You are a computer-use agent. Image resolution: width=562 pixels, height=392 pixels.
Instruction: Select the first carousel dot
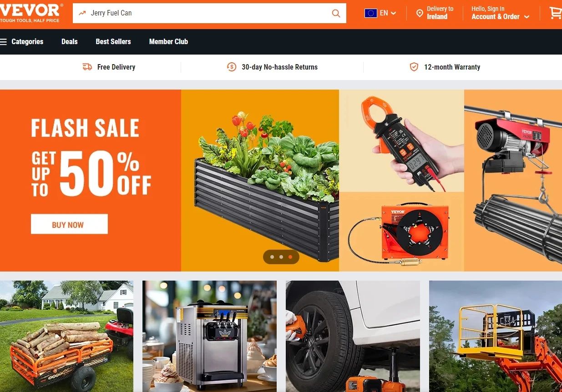click(272, 257)
